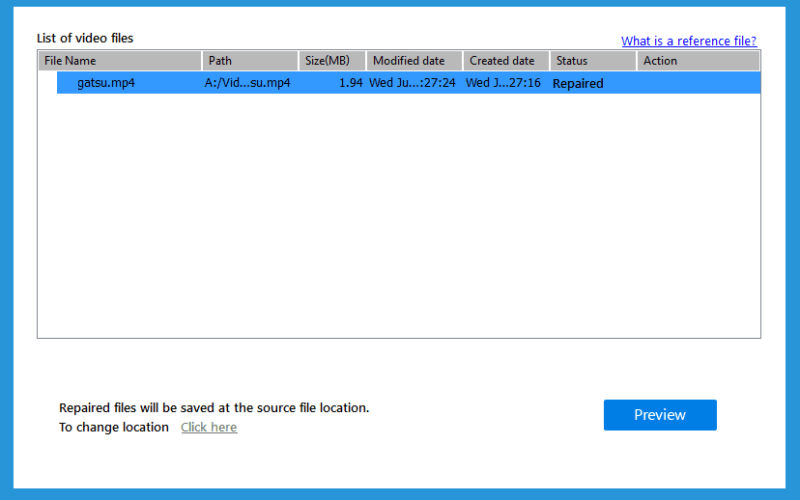Viewport: 800px width, 500px height.
Task: Sort by the File Name column header
Action: point(120,61)
